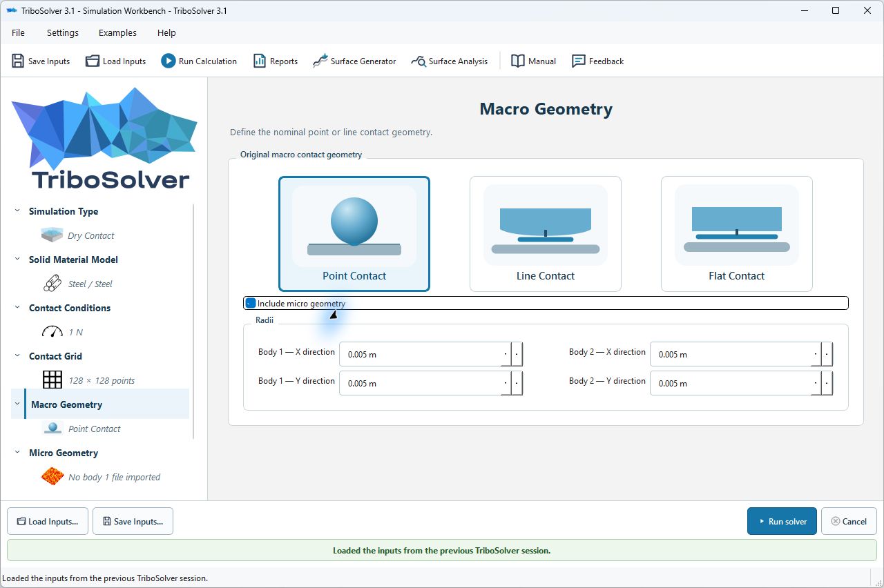This screenshot has width=884, height=588.
Task: Open the File menu
Action: pos(19,32)
